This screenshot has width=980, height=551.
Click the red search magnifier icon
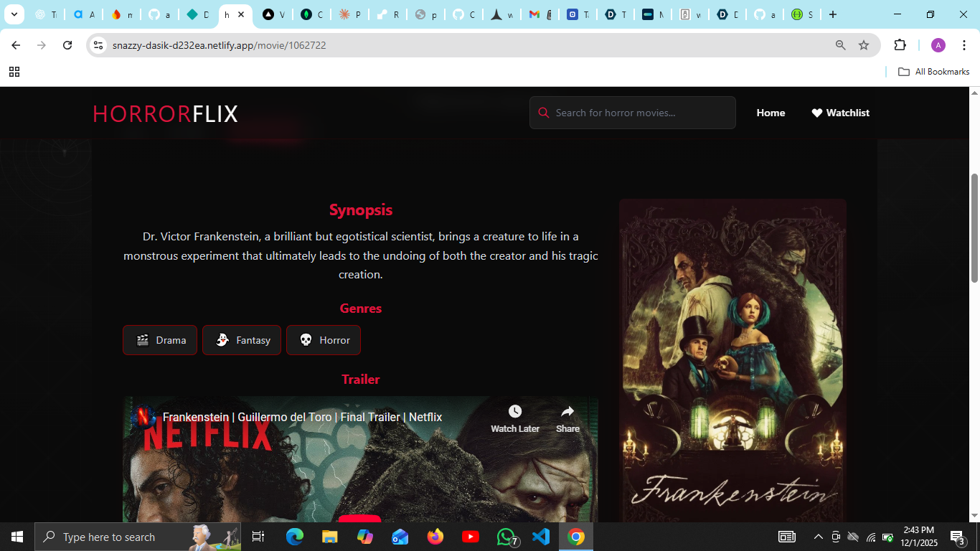[544, 113]
